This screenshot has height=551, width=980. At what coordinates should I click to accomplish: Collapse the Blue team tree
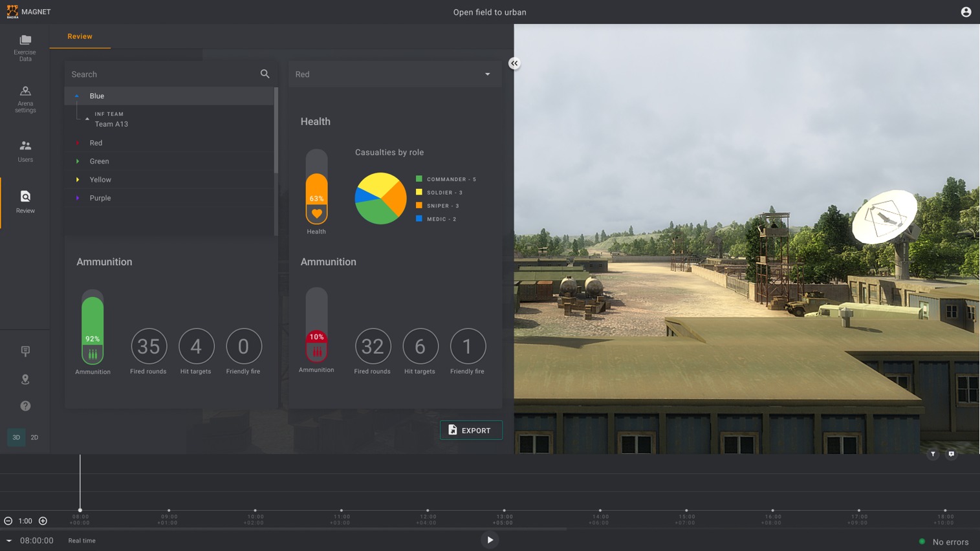[77, 96]
